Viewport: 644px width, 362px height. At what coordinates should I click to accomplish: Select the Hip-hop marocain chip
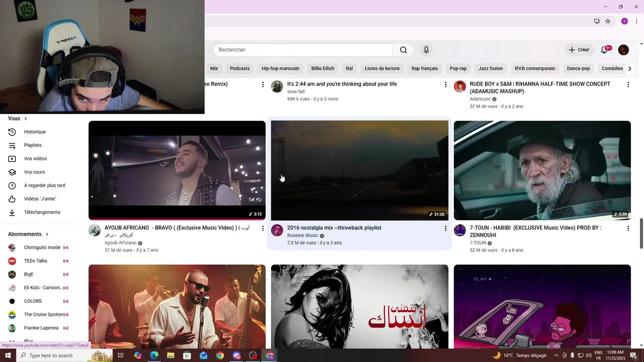[280, 68]
